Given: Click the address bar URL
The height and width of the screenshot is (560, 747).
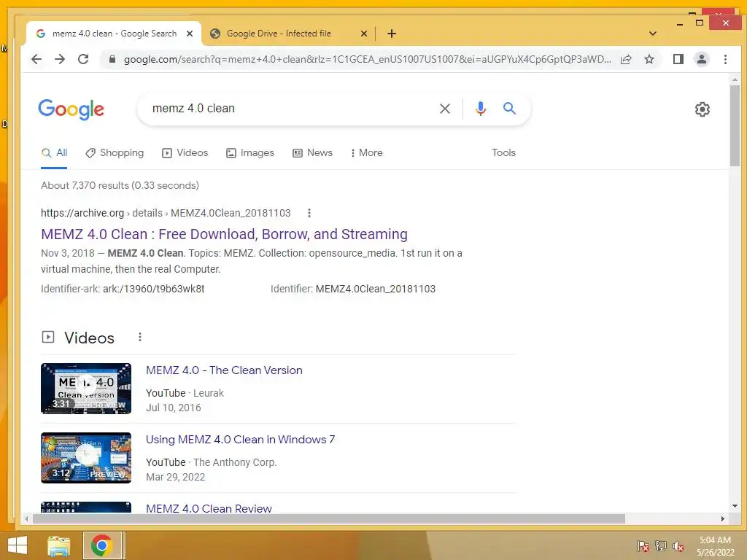Looking at the screenshot, I should pyautogui.click(x=367, y=60).
